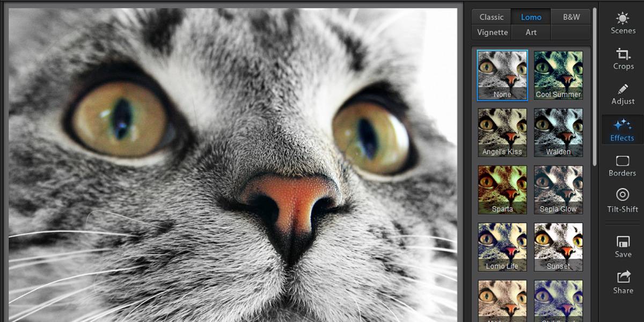Switch to the Art effects tab
The height and width of the screenshot is (322, 644).
coord(531,32)
